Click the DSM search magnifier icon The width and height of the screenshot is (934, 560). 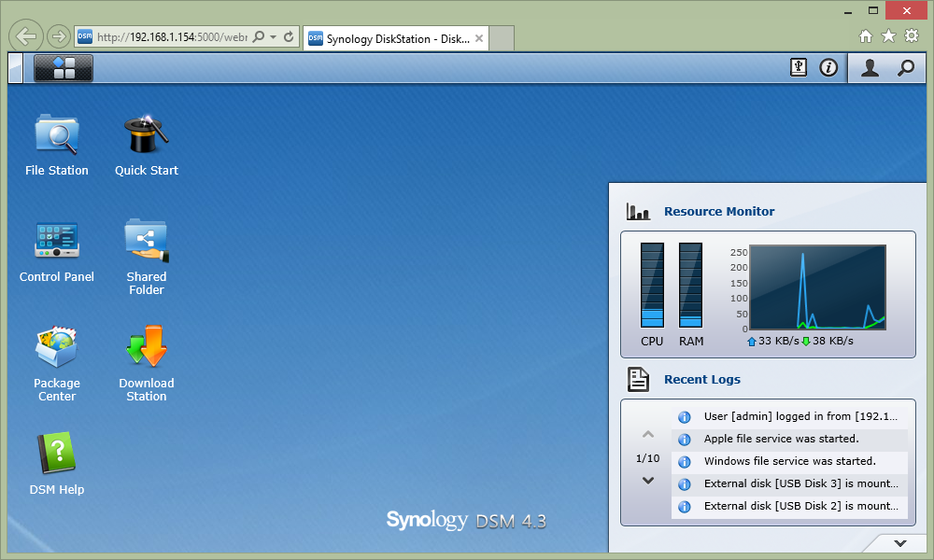[x=905, y=68]
